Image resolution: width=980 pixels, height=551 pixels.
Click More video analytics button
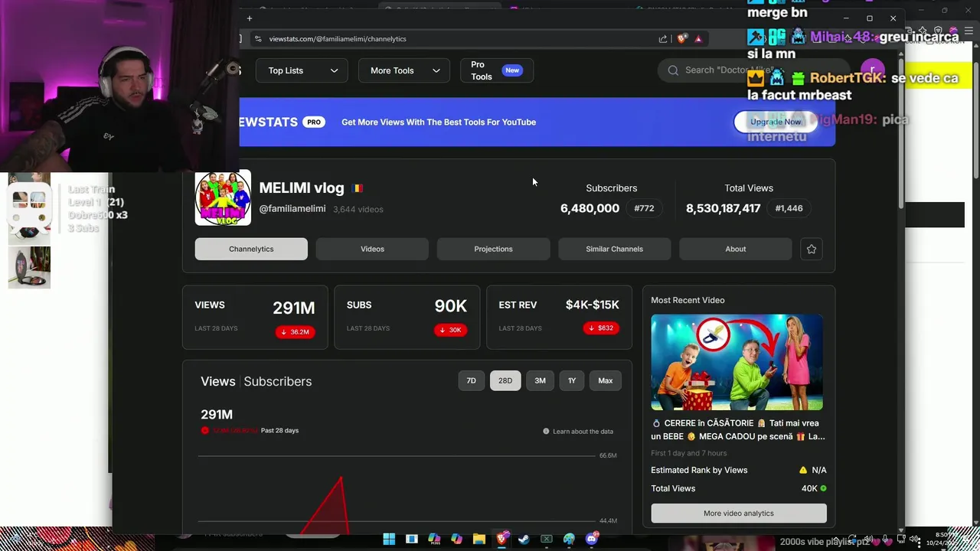pos(739,514)
